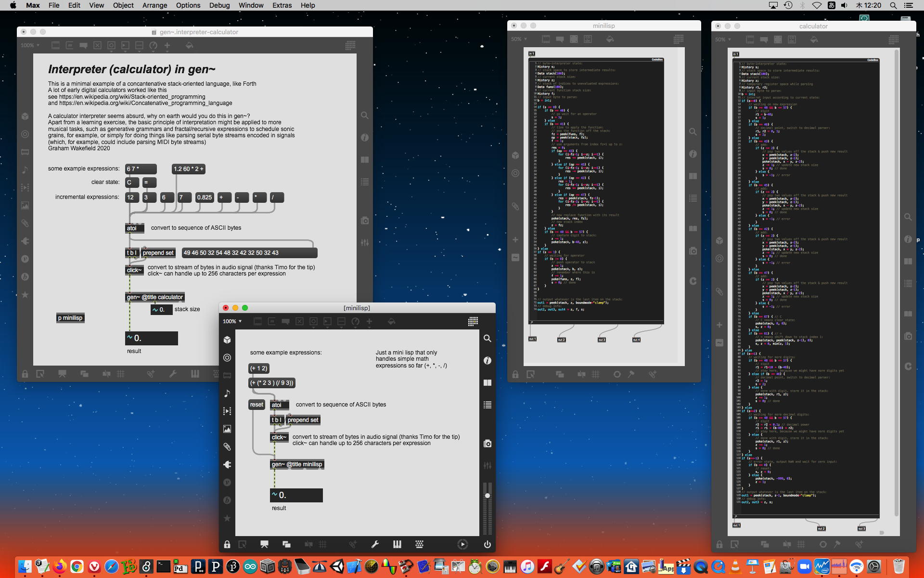
Task: Open 50% zoom dropdown in calculator window
Action: tap(722, 39)
